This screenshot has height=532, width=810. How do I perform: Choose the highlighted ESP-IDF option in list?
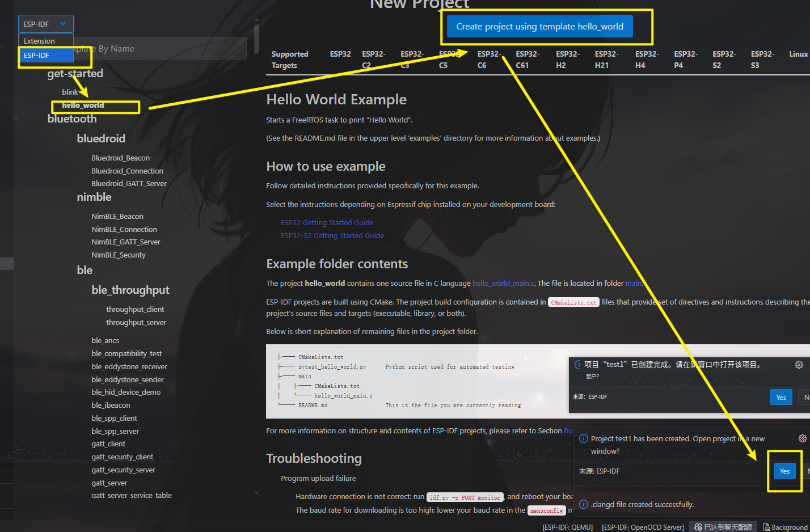point(46,55)
